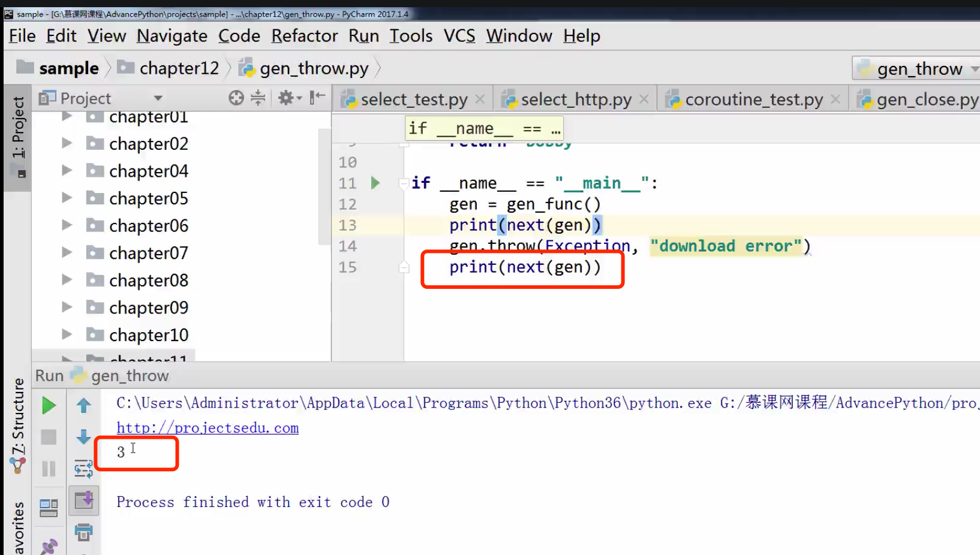Screen dimensions: 980x555
Task: Select the chapter09 folder in tree
Action: point(149,307)
